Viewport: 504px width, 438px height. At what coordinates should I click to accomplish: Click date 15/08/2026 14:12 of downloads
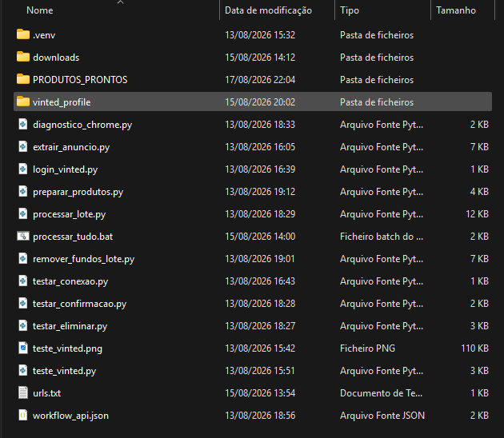point(260,58)
